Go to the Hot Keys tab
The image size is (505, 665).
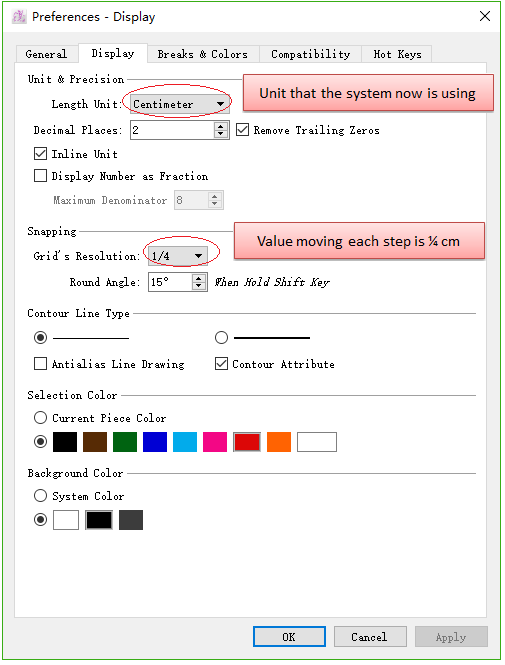[x=397, y=54]
